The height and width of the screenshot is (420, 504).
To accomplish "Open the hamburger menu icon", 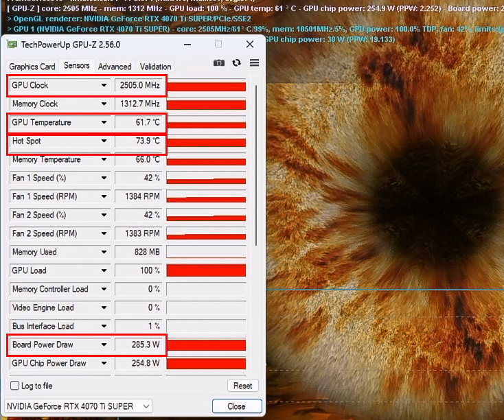I will tap(254, 63).
